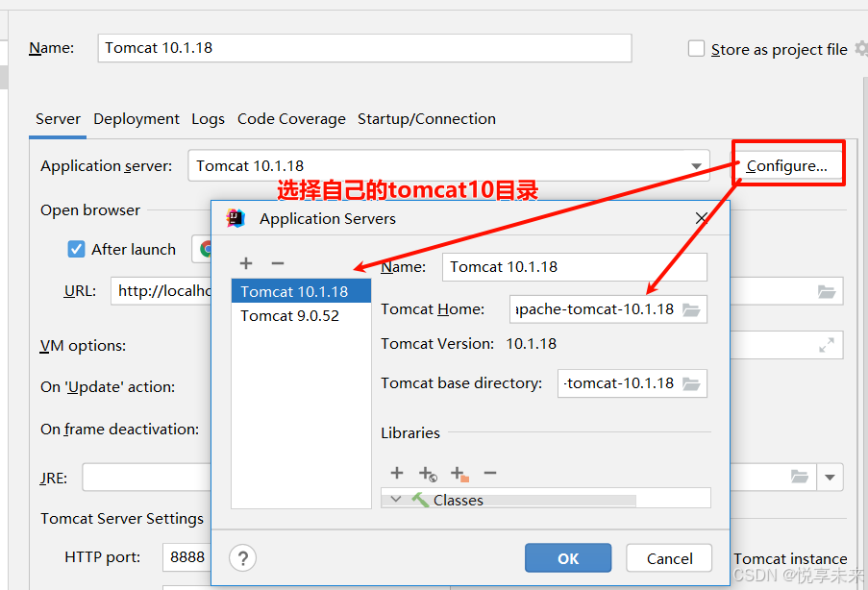Click the VM options label
868x590 pixels.
83,346
